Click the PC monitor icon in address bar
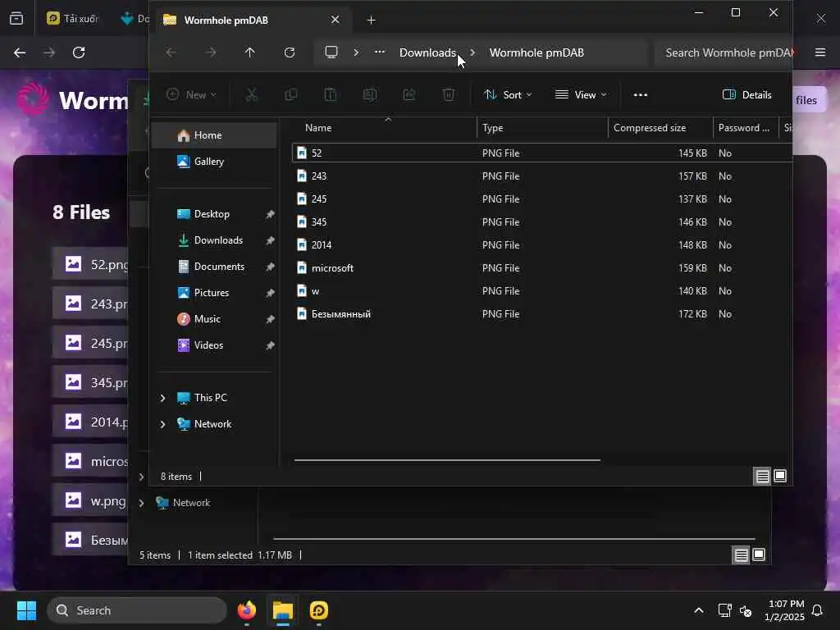Viewport: 840px width, 630px height. [x=331, y=52]
